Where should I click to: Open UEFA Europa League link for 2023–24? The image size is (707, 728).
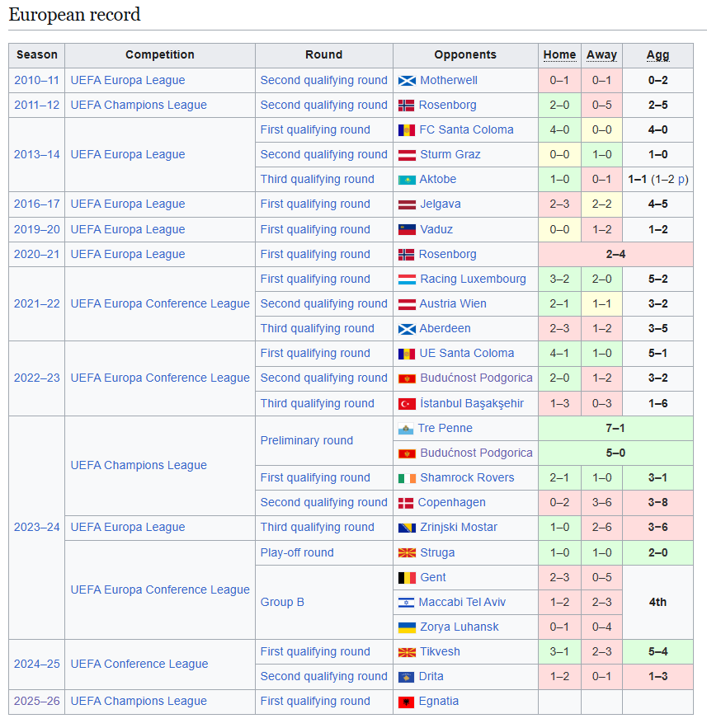pyautogui.click(x=128, y=528)
